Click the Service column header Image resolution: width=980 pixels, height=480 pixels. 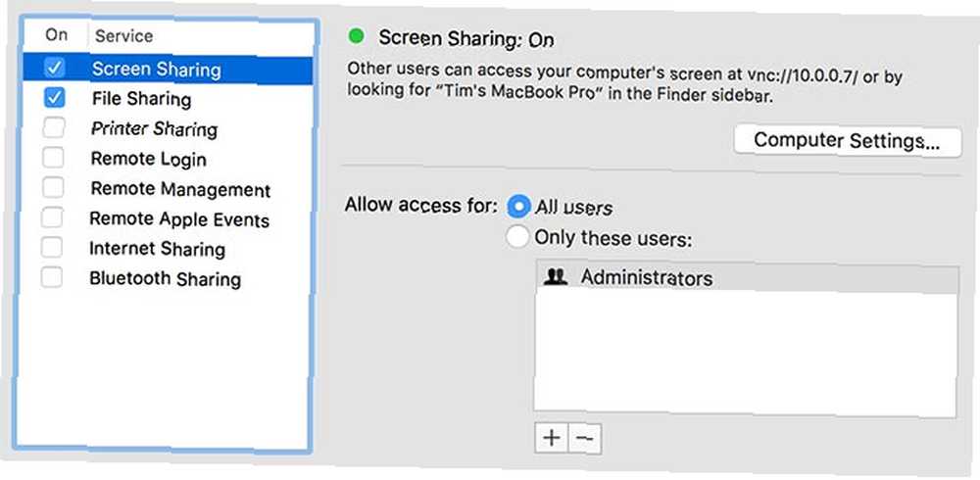[124, 35]
